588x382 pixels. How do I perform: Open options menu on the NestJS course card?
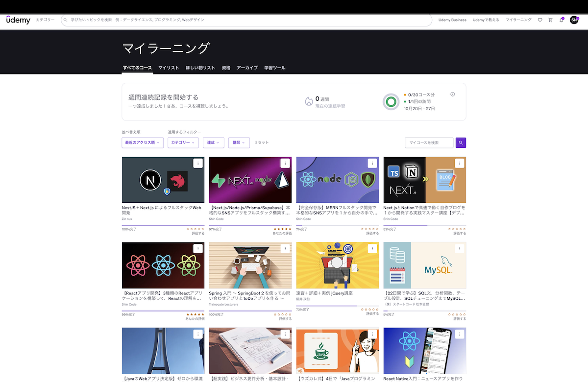pos(197,163)
